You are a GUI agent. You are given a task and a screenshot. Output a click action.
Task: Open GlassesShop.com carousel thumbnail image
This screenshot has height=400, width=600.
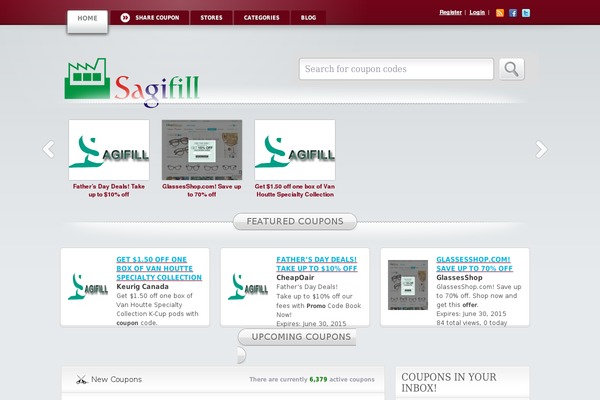click(x=202, y=150)
